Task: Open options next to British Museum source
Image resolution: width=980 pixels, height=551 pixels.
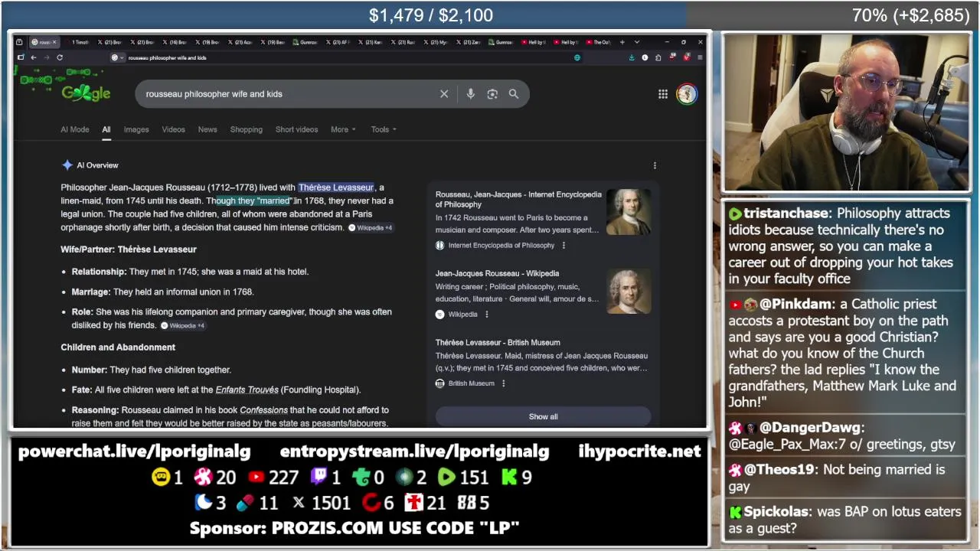Action: click(x=503, y=383)
